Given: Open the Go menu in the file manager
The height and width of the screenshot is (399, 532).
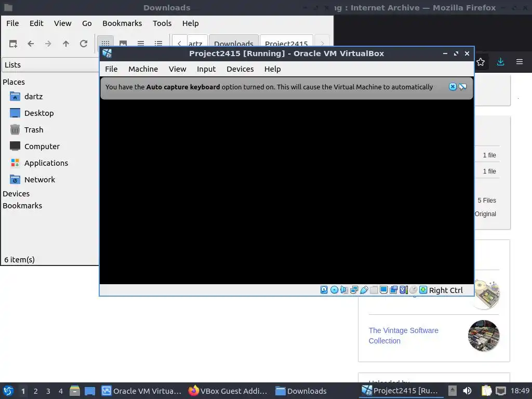Looking at the screenshot, I should click(x=87, y=23).
